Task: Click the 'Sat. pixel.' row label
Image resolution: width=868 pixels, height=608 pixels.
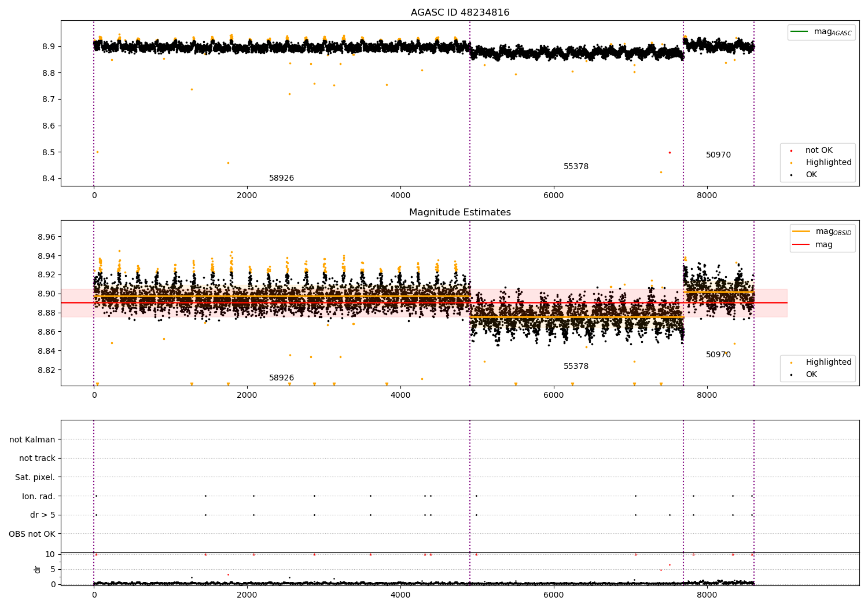Action: tap(35, 477)
